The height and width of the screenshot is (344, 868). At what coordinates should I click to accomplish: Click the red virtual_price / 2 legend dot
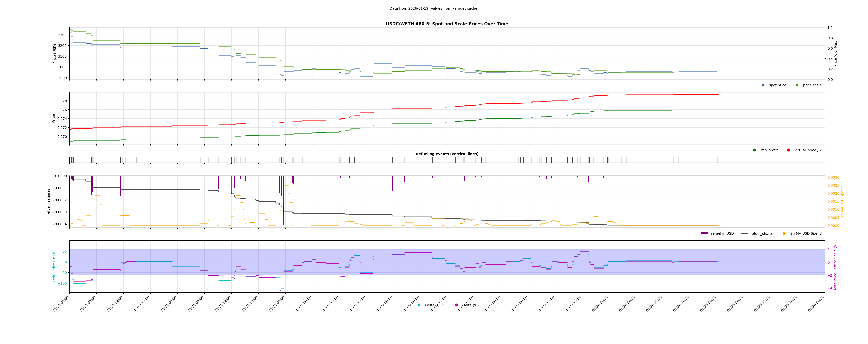[x=789, y=150]
